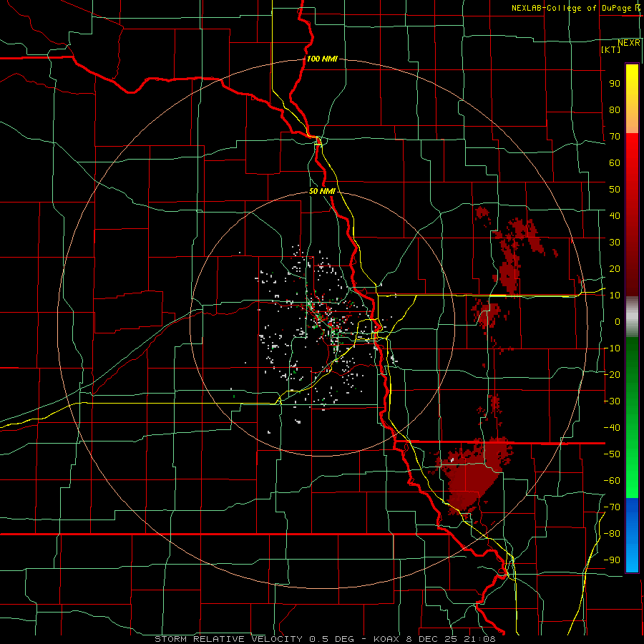Select the 20 value on the velocity scale
Screen dimensions: 644x644
click(x=615, y=268)
